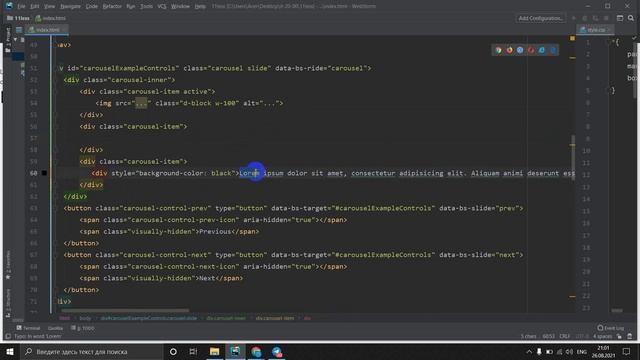
Task: Click the div.carousel-inner breadcrumb
Action: click(226, 318)
